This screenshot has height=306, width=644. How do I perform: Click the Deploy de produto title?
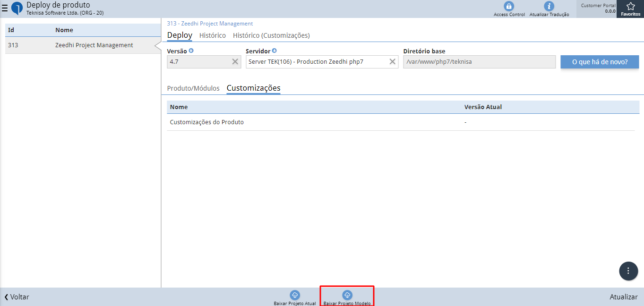(x=58, y=5)
